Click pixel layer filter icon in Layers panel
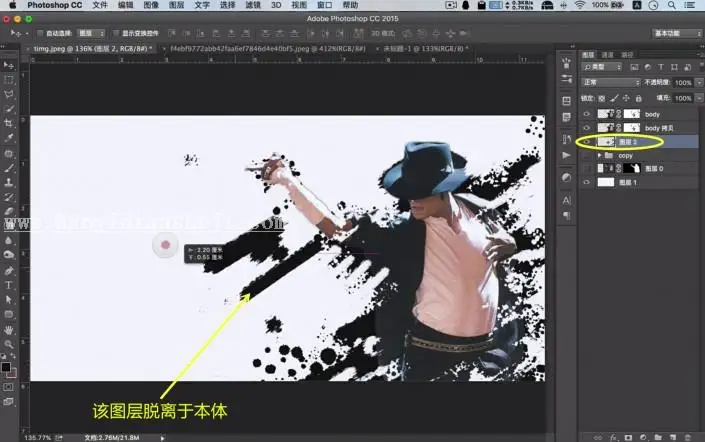705x442 pixels. coord(634,67)
